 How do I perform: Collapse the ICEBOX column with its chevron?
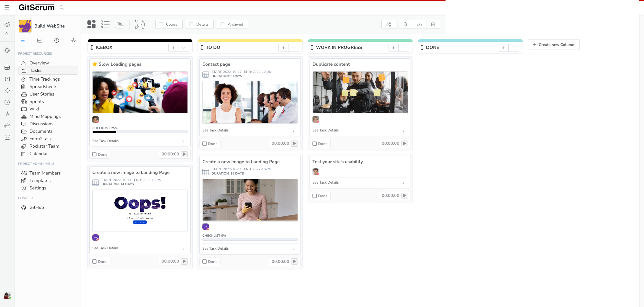(184, 47)
